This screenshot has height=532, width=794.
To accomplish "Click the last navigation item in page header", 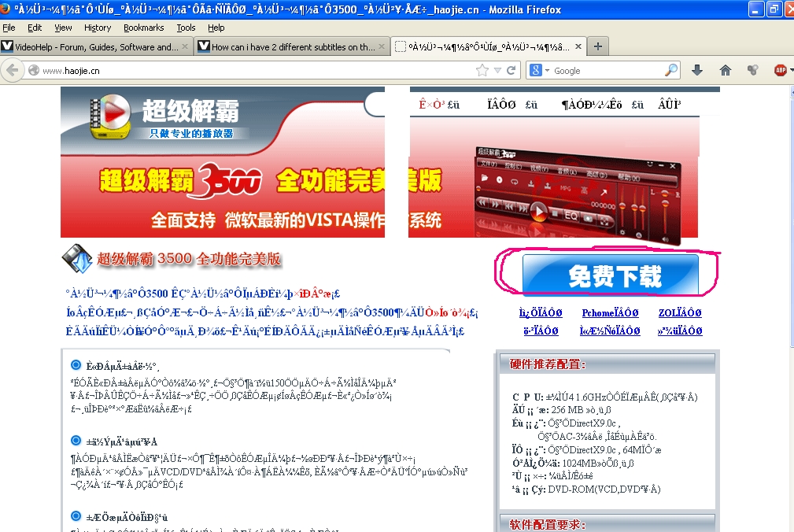I will click(670, 105).
